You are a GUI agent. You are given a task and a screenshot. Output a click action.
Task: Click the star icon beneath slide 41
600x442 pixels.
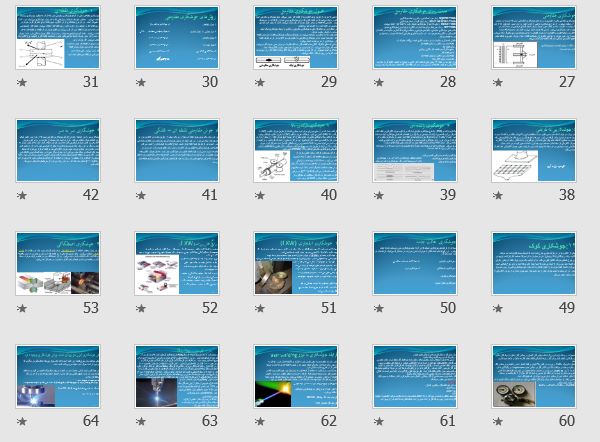tap(141, 195)
